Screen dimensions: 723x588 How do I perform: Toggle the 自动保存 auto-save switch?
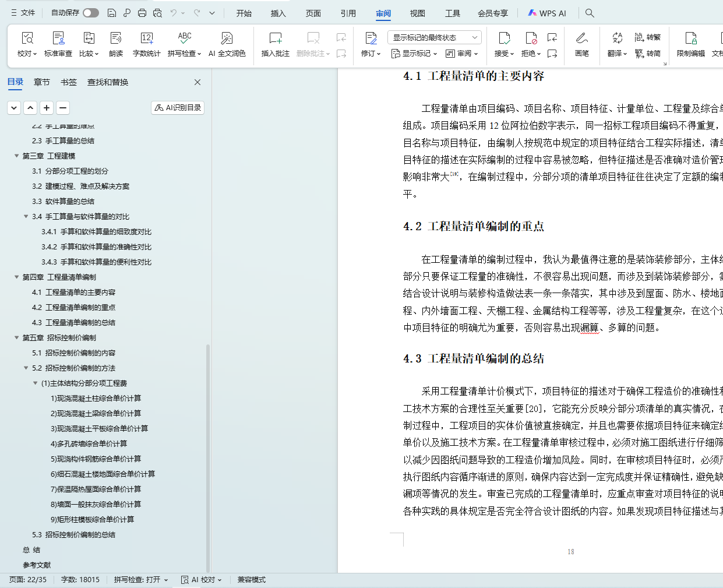click(90, 13)
